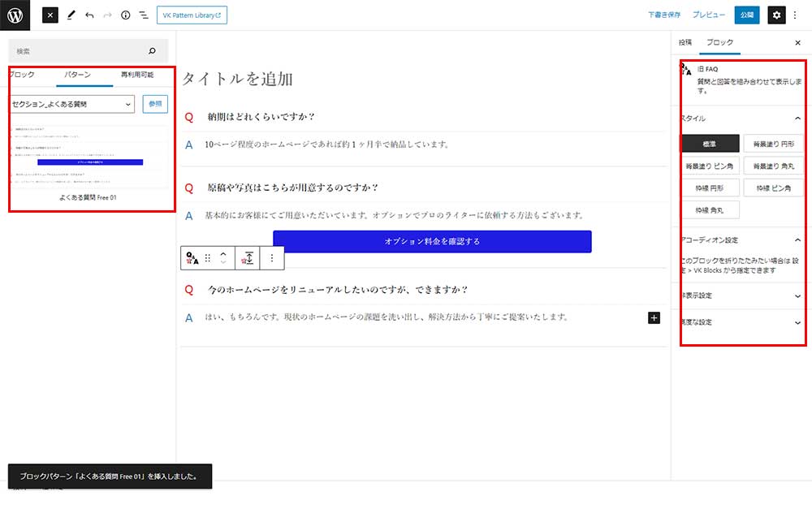The height and width of the screenshot is (509, 812).
Task: Select 枠線 ピン角 style option
Action: point(773,188)
